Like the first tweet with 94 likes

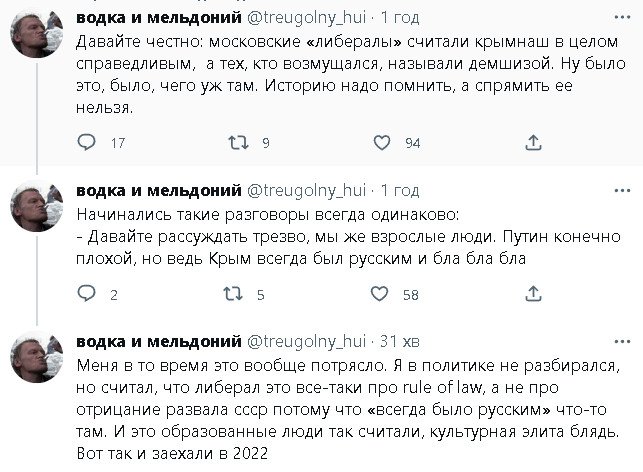click(x=381, y=143)
